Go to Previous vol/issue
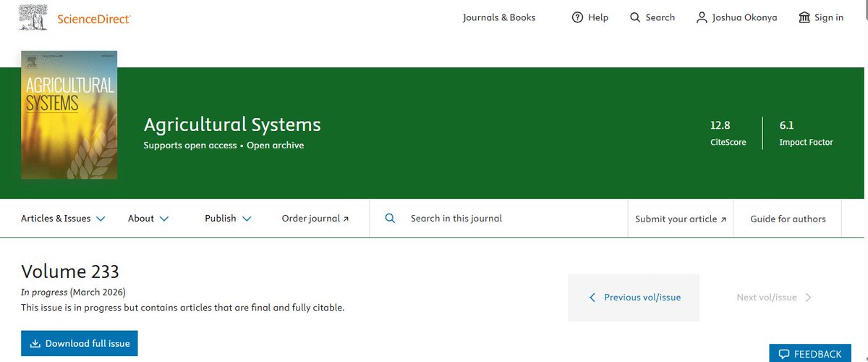Image resolution: width=868 pixels, height=362 pixels. coord(634,298)
